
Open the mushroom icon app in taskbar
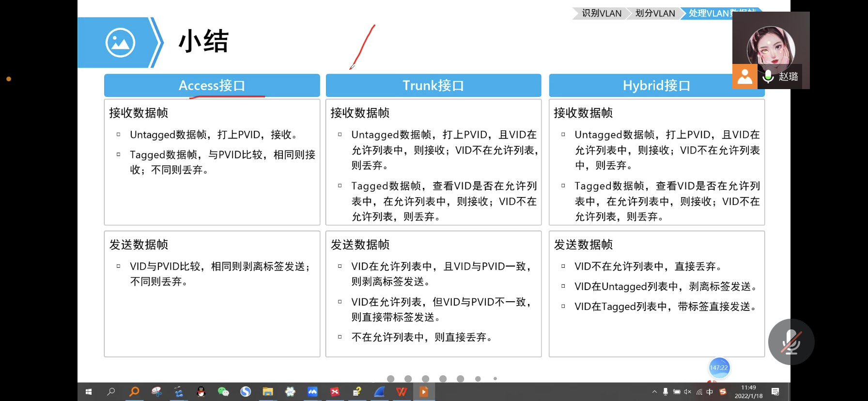click(156, 392)
